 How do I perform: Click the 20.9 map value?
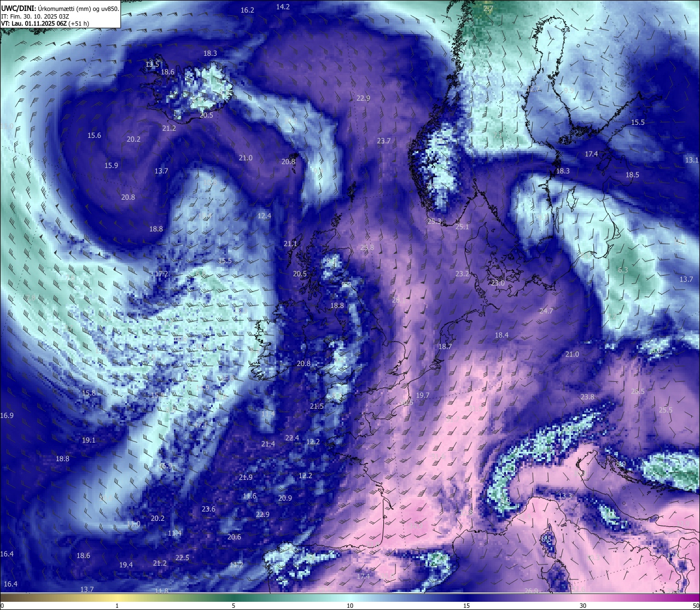point(285,498)
